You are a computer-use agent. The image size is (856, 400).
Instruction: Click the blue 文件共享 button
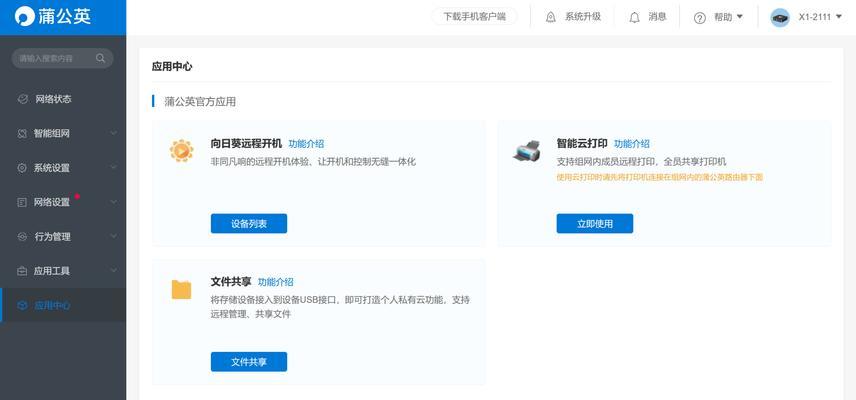(x=249, y=362)
